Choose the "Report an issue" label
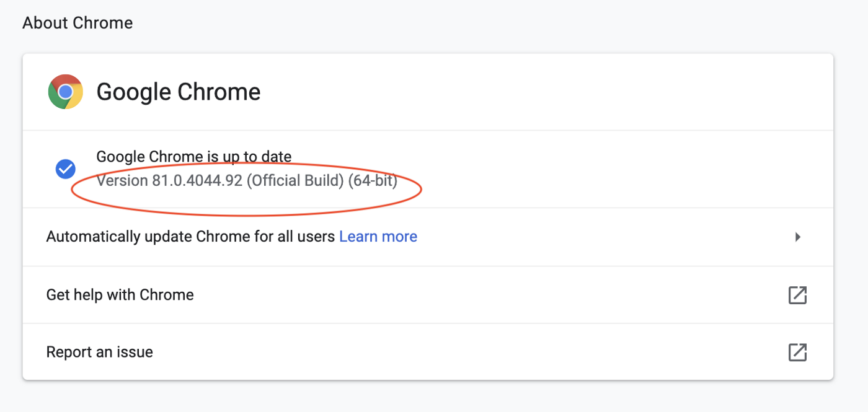Screen dimensions: 868x412 [99, 352]
